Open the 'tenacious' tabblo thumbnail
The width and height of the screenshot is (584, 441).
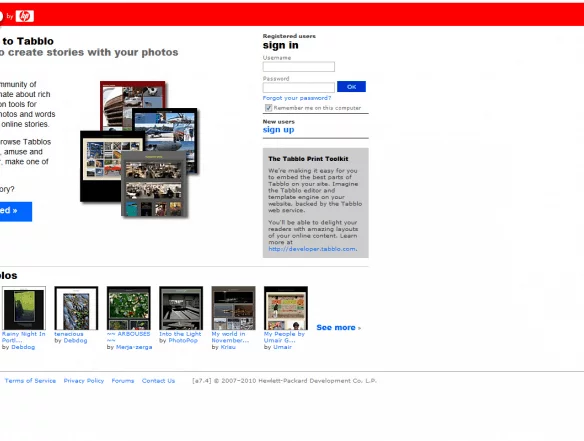point(76,308)
